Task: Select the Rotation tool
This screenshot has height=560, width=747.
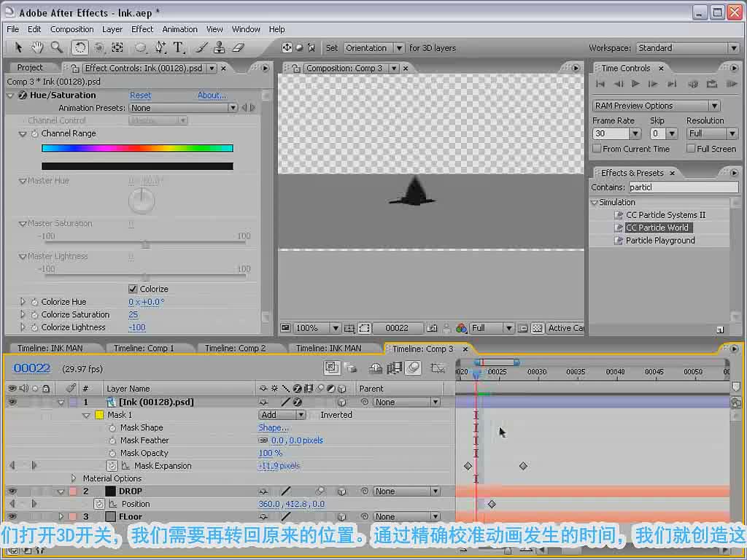Action: pyautogui.click(x=80, y=47)
